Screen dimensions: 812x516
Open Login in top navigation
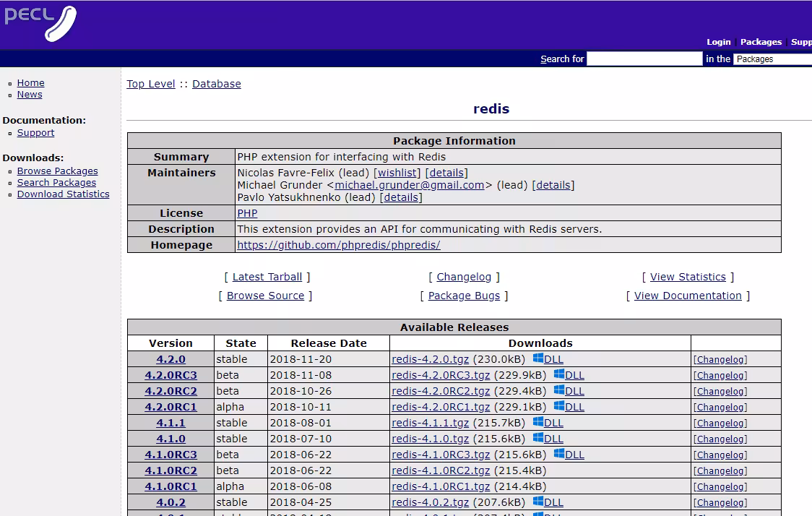pyautogui.click(x=718, y=42)
